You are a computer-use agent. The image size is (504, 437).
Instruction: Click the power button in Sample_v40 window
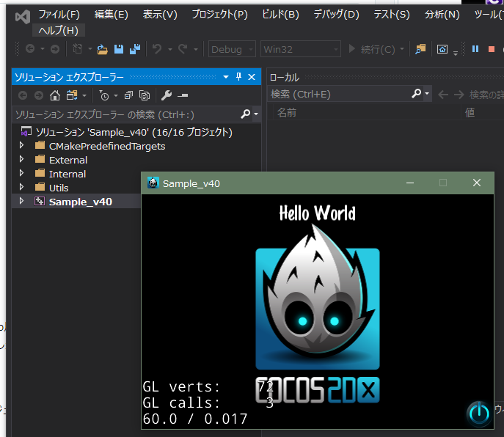pyautogui.click(x=479, y=413)
